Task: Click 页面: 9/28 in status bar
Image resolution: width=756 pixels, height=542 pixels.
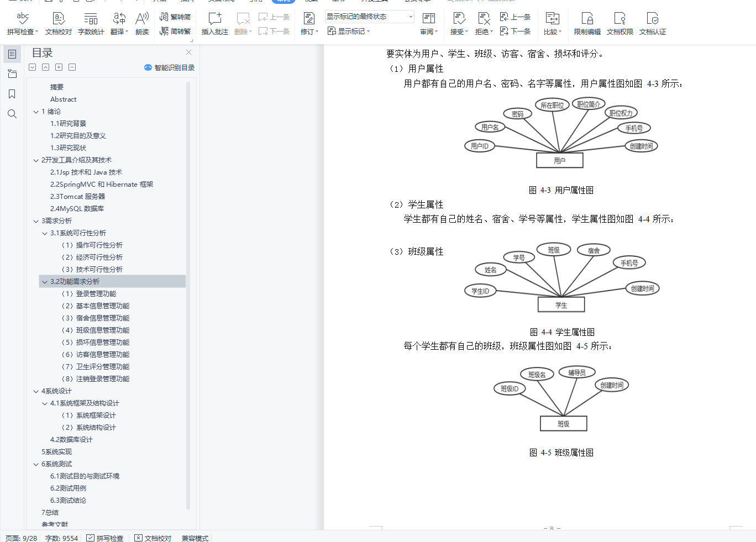Action: pyautogui.click(x=22, y=538)
